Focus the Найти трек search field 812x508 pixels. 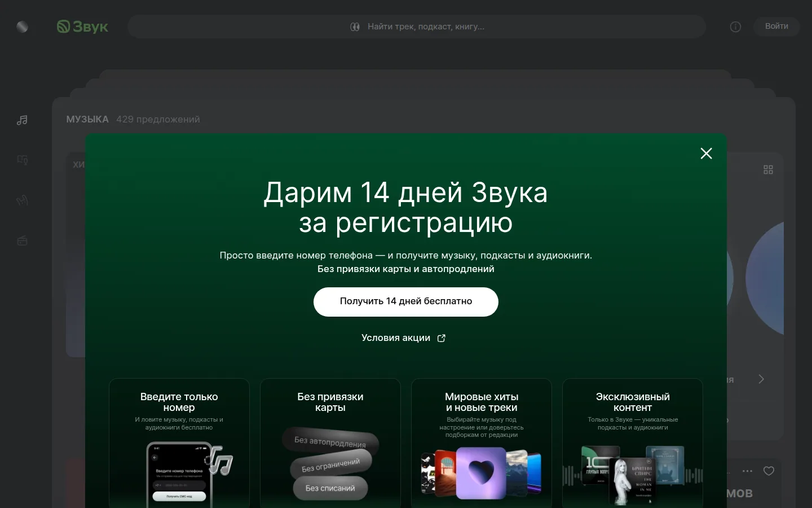tap(417, 27)
